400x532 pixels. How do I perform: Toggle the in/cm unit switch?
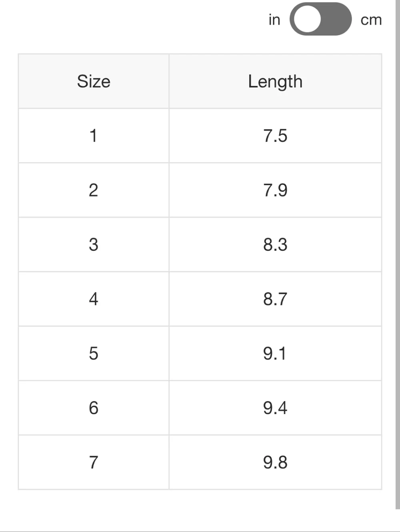[x=320, y=19]
